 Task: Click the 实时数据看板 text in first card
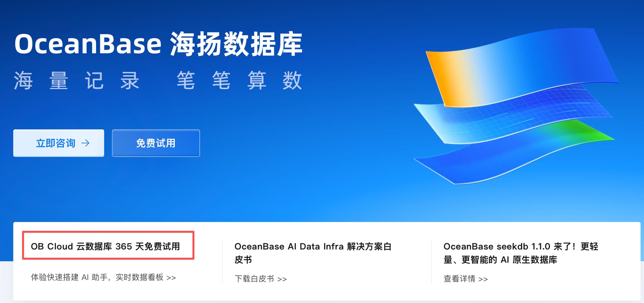point(140,277)
